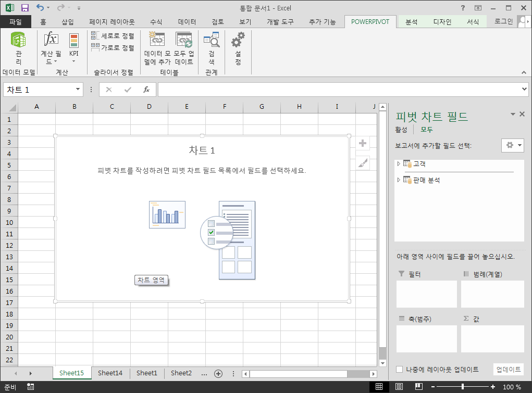
Task: Expand the formula bar with its arrow
Action: 524,89
